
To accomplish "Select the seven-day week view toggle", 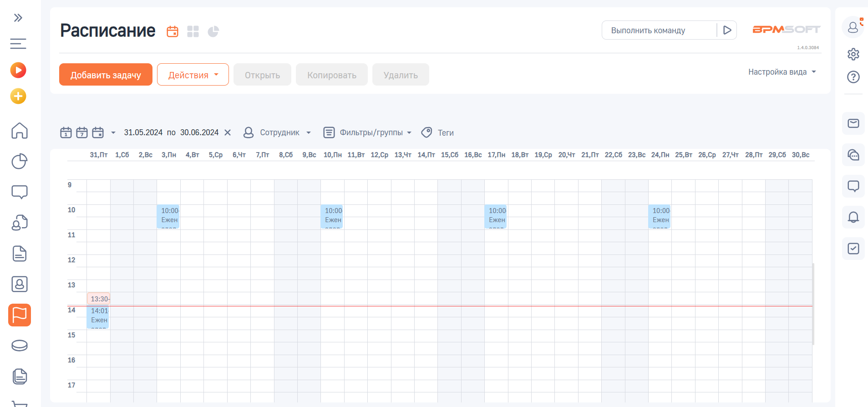I will [82, 132].
